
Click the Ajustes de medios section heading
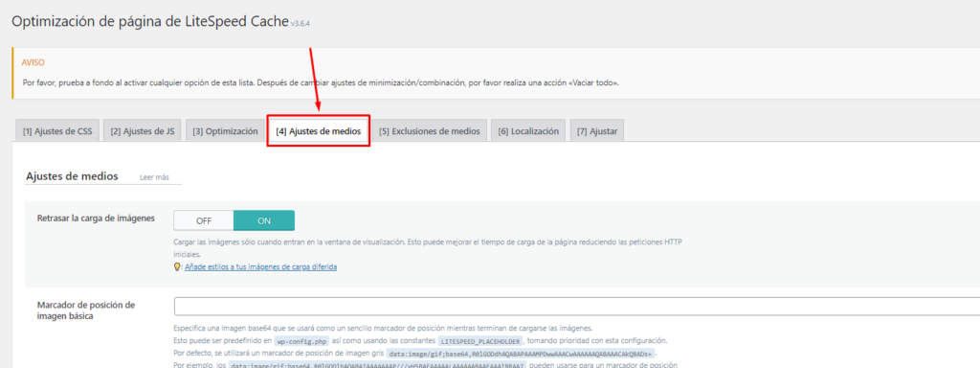click(72, 176)
